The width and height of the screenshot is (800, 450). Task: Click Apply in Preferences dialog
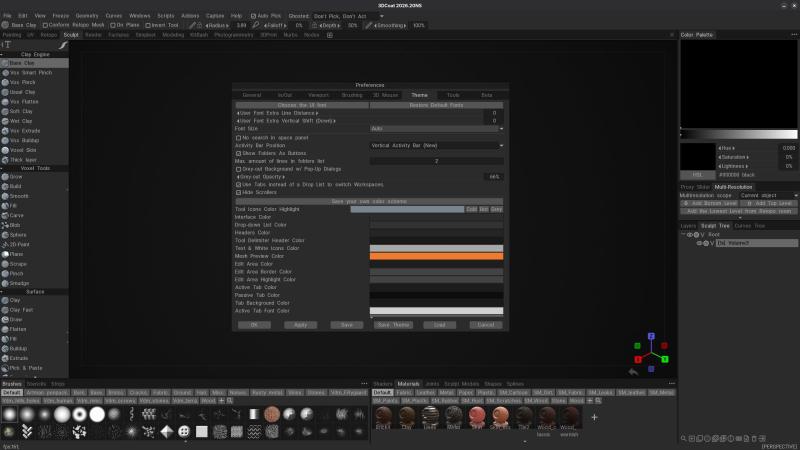pos(301,325)
